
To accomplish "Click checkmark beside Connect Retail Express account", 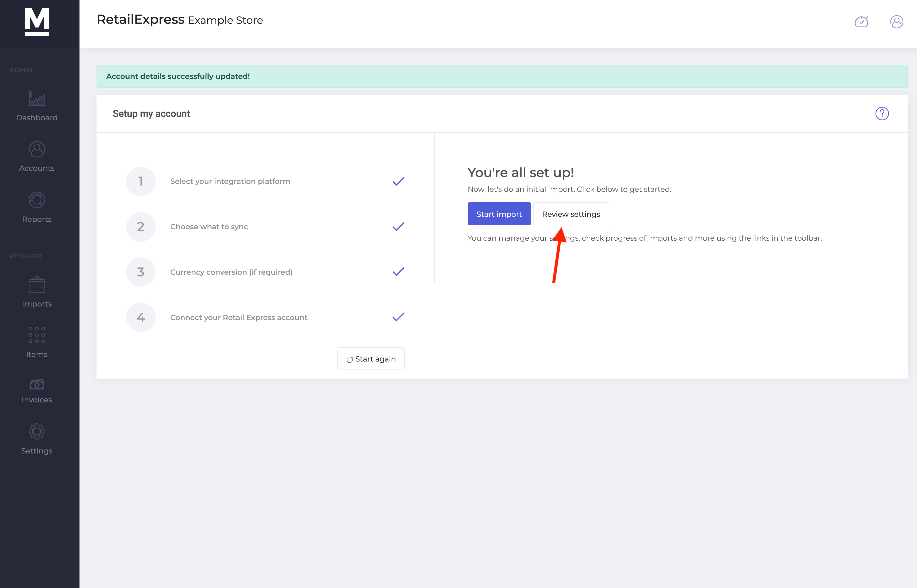I will click(398, 317).
